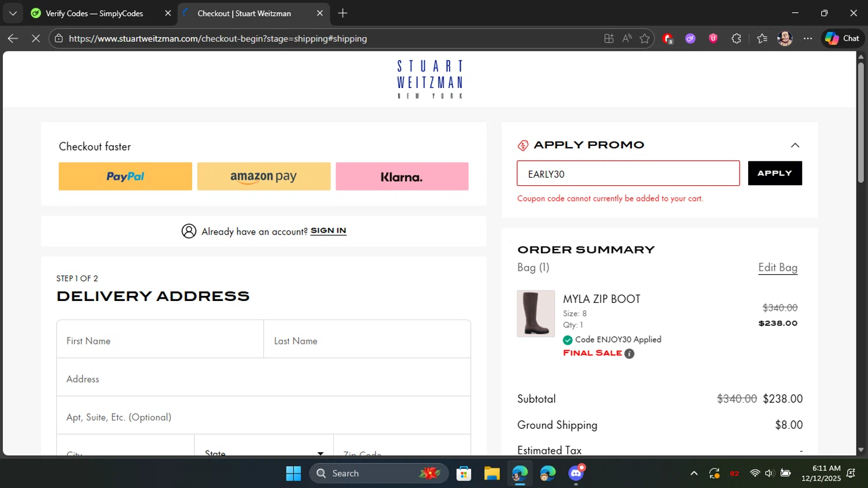
Task: Click the Apt, Suite, Etc. field
Action: click(263, 416)
